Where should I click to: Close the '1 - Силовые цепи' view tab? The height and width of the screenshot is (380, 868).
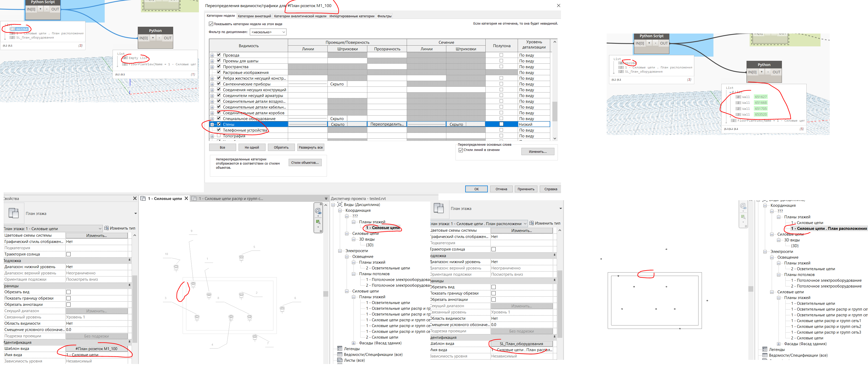(x=186, y=198)
